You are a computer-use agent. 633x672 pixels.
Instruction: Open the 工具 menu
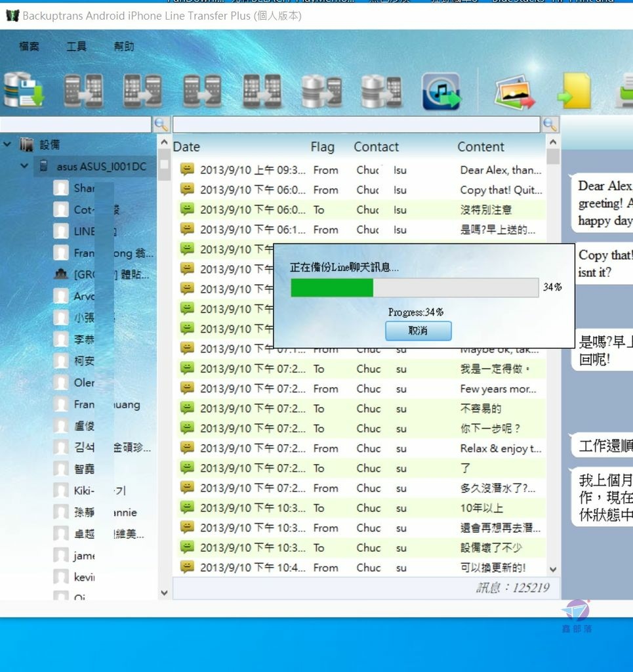pyautogui.click(x=76, y=47)
